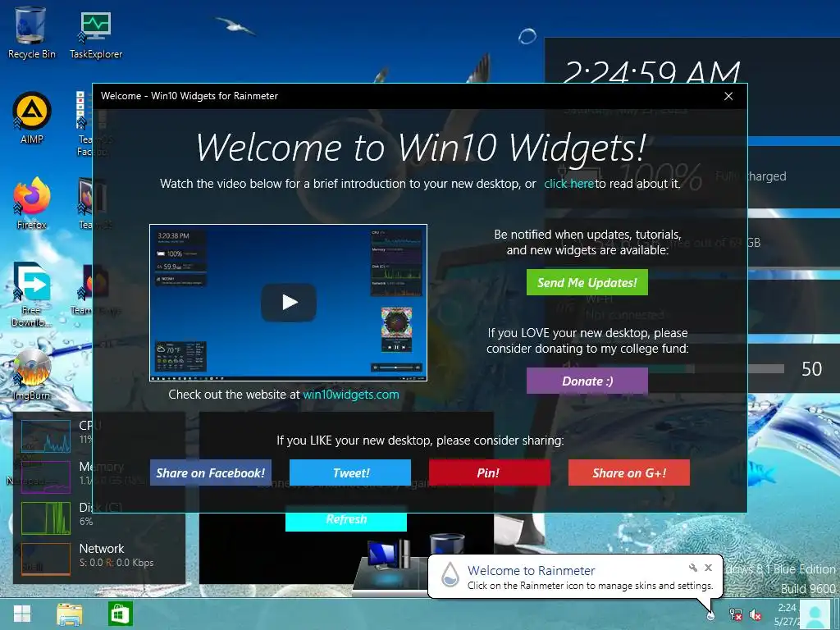Close the Welcome Win10 Widgets window
Screen dimensions: 840x630
[x=728, y=97]
